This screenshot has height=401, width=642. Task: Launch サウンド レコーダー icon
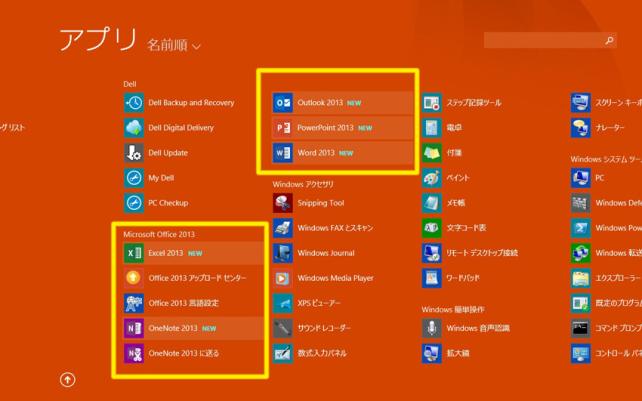click(283, 328)
